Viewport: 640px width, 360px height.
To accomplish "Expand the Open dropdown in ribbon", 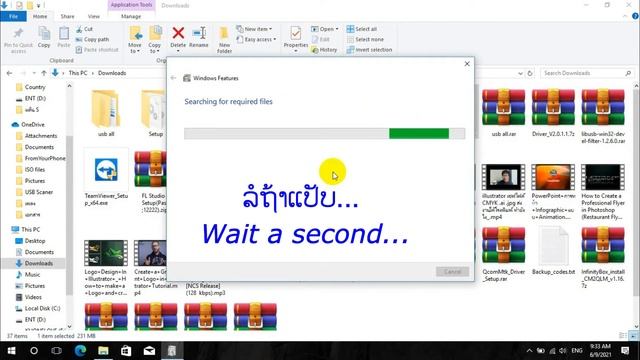I will pos(337,29).
